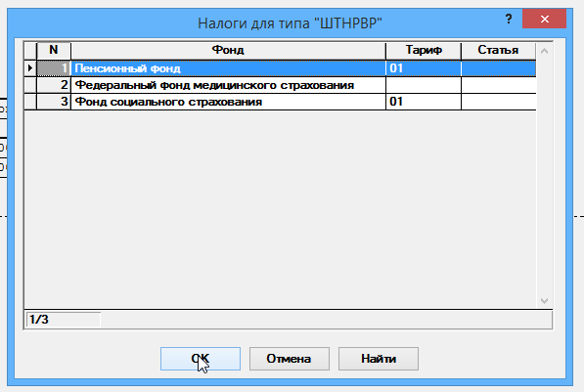Click the N column header

54,50
